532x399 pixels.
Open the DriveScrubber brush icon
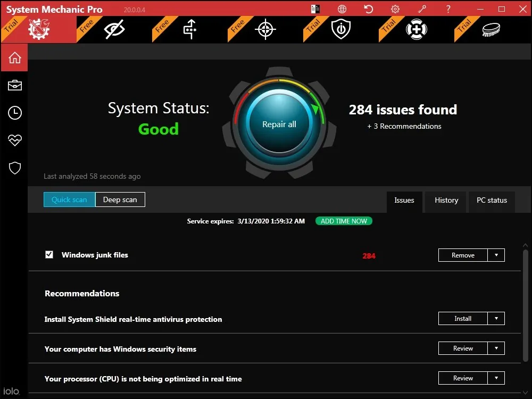tap(491, 29)
